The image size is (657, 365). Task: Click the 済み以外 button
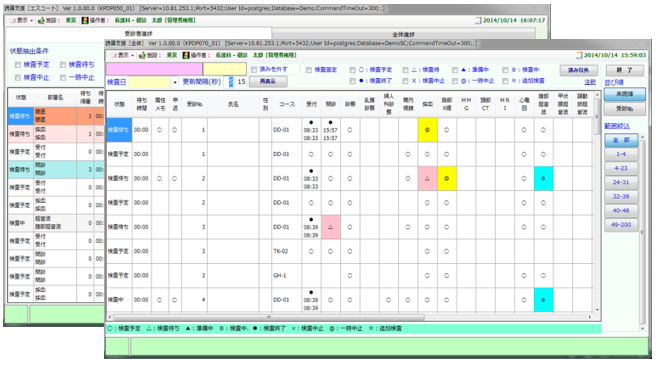pos(579,70)
